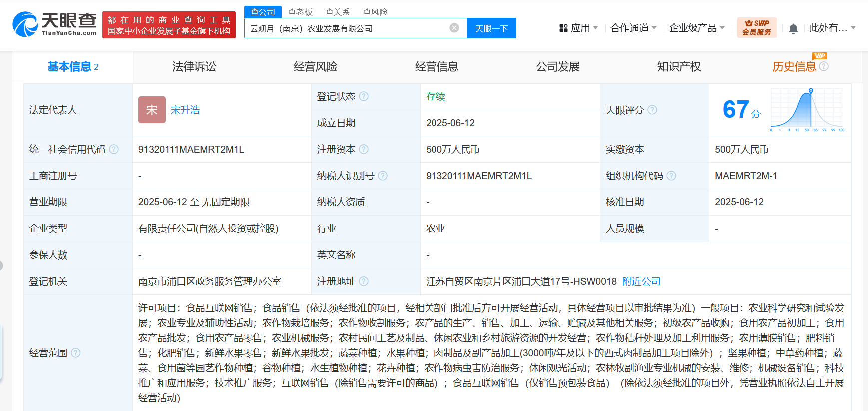The width and height of the screenshot is (868, 411).
Task: View the 天眼评分 score distribution chart
Action: pyautogui.click(x=807, y=110)
